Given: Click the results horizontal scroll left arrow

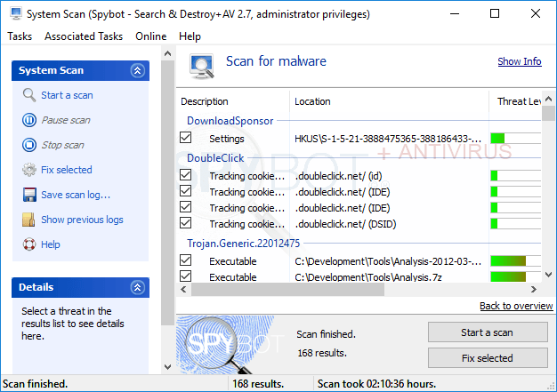Looking at the screenshot, I should 183,290.
